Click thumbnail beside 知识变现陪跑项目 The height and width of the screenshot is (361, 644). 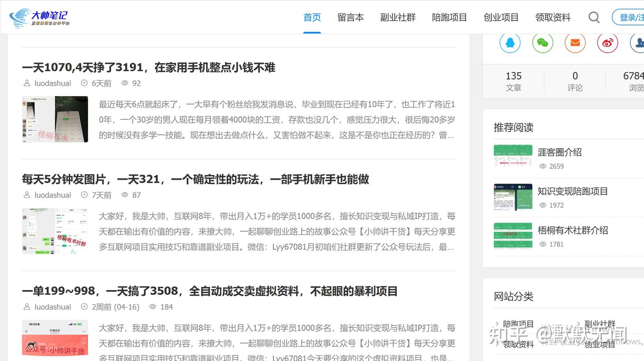513,197
